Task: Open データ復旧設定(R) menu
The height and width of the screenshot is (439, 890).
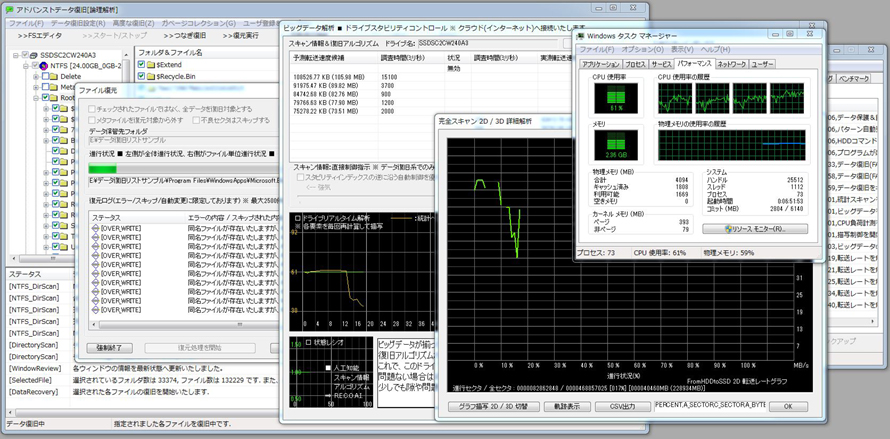Action: click(x=78, y=23)
